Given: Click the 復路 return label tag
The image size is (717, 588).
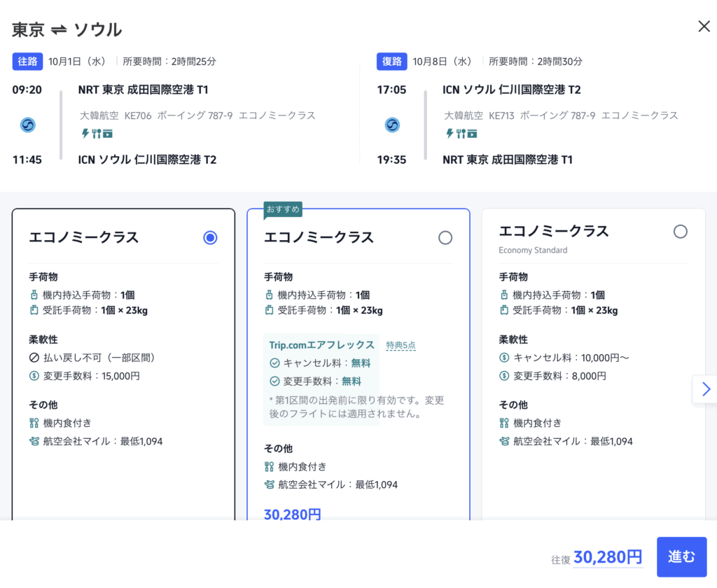Looking at the screenshot, I should click(x=392, y=62).
